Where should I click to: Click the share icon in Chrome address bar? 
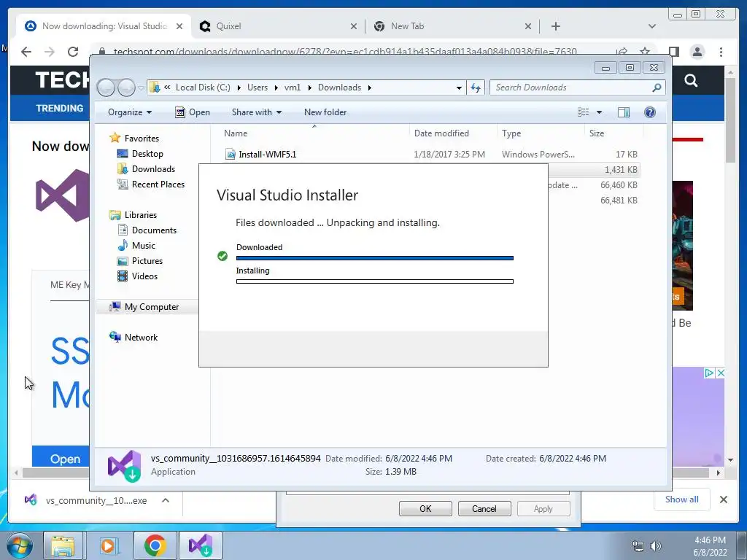[622, 52]
